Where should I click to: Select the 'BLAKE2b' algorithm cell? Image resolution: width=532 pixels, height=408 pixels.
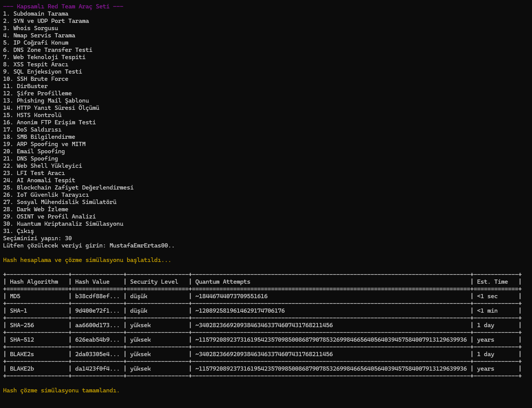coord(22,369)
